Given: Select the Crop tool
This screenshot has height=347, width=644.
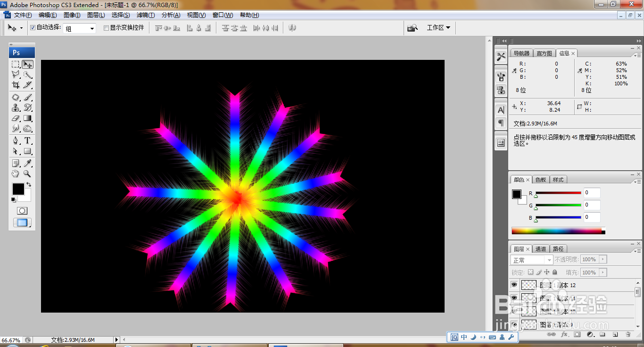Looking at the screenshot, I should (16, 85).
